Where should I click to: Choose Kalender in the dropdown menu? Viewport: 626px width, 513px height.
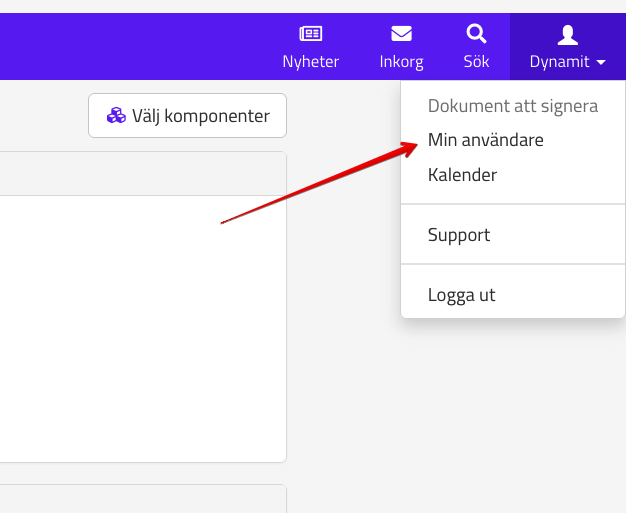pos(462,175)
